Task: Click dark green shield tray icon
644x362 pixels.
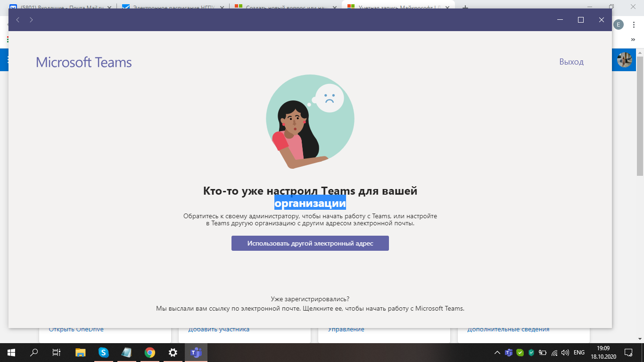Action: [x=531, y=353]
